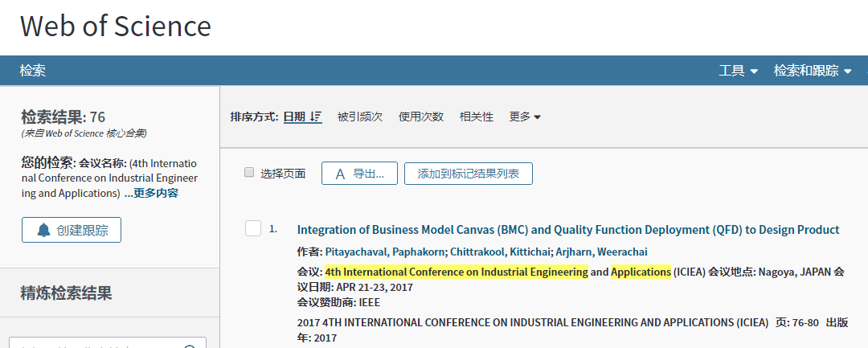
Task: Click the Web of Science logo title
Action: pos(116,26)
